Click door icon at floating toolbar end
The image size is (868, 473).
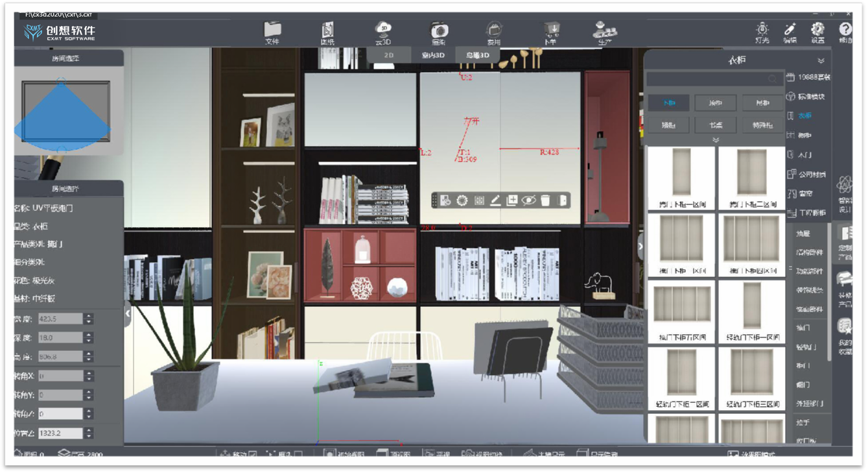tap(563, 200)
